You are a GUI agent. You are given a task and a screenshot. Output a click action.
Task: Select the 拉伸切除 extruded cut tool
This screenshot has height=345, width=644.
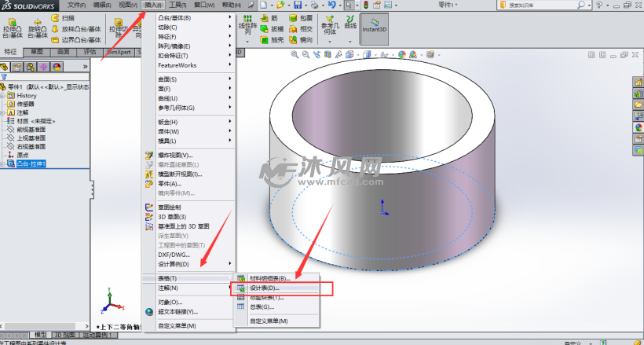coord(119,28)
